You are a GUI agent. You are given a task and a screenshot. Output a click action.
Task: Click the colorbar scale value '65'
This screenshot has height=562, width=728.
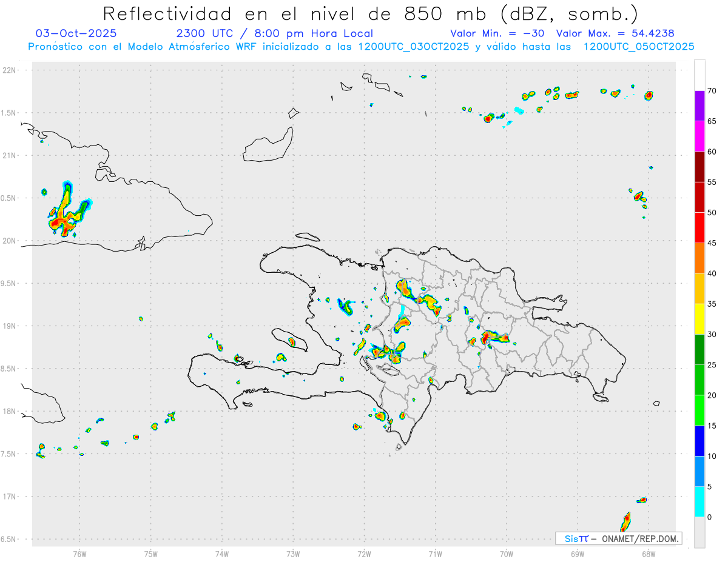[x=712, y=121]
